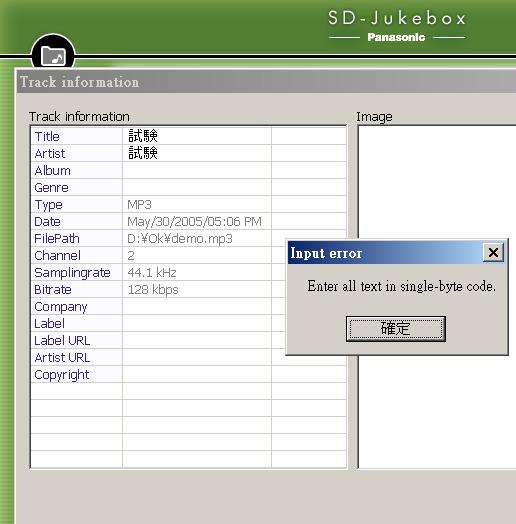Click the Samplingrate value 44.1 kHz

pyautogui.click(x=197, y=273)
